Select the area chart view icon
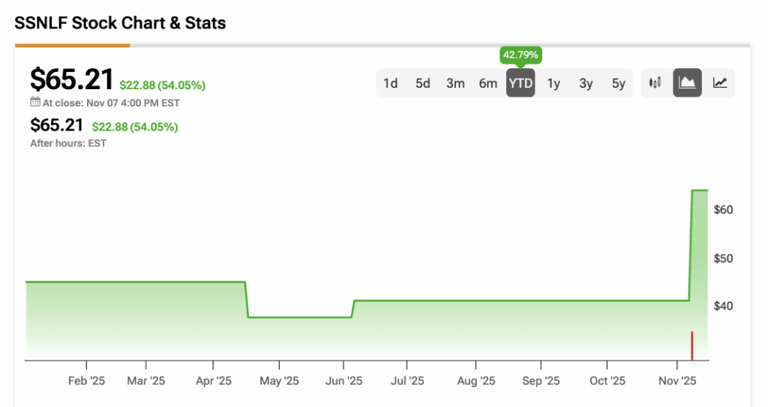Image resolution: width=768 pixels, height=407 pixels. [x=687, y=83]
